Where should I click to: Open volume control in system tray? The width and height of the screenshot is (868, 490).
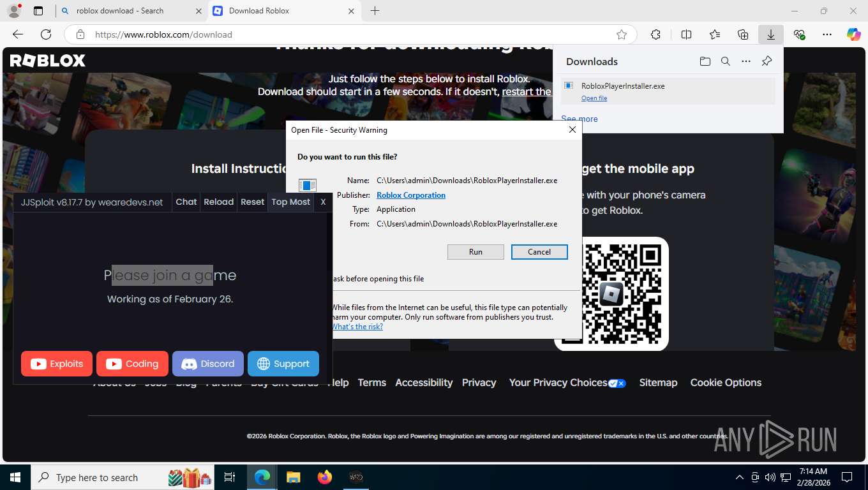[x=770, y=477]
